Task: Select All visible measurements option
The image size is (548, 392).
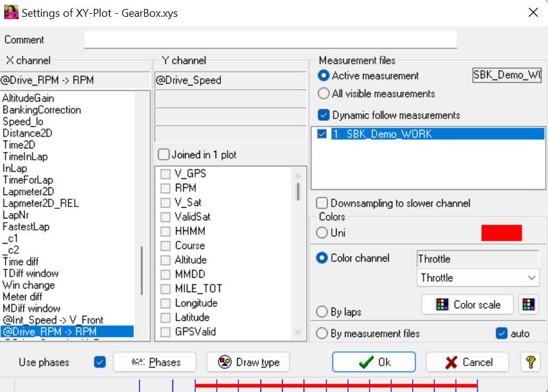Action: point(324,93)
